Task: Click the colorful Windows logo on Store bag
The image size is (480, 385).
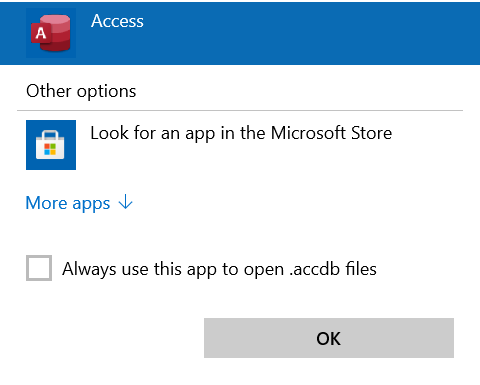Action: tap(50, 149)
